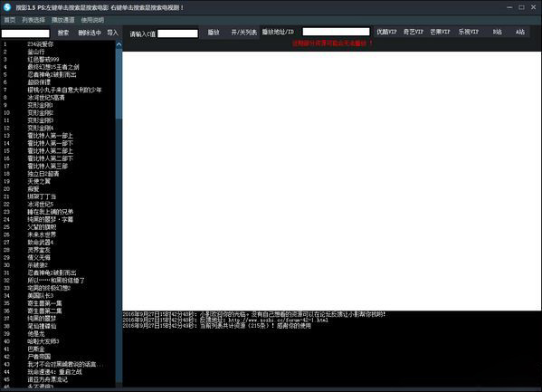This screenshot has width=542, height=392.
Task: Click the 删除选中 button
Action: click(x=90, y=33)
